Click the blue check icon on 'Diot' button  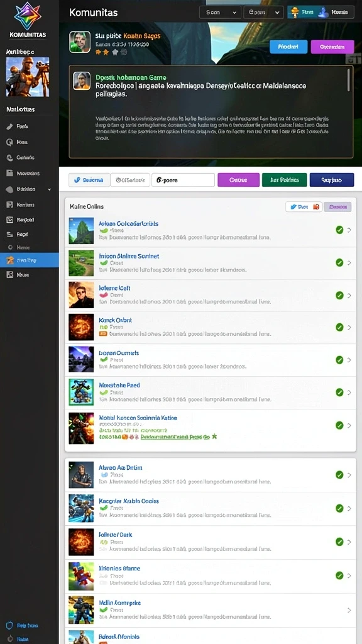pyautogui.click(x=293, y=207)
